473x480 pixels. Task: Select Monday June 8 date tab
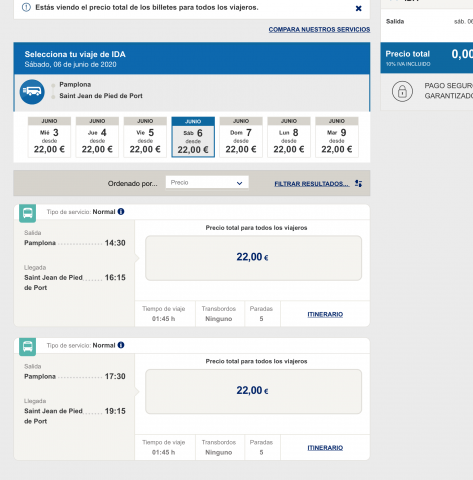(289, 137)
